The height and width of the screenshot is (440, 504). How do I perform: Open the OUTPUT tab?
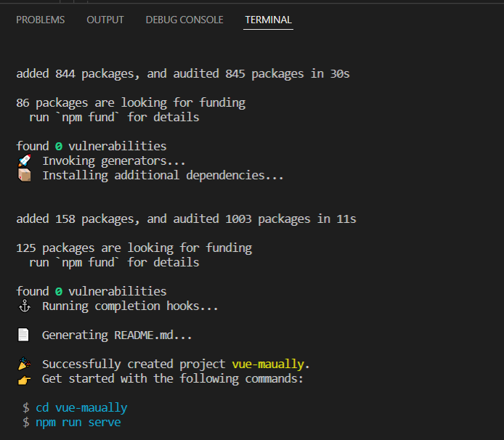[x=105, y=20]
